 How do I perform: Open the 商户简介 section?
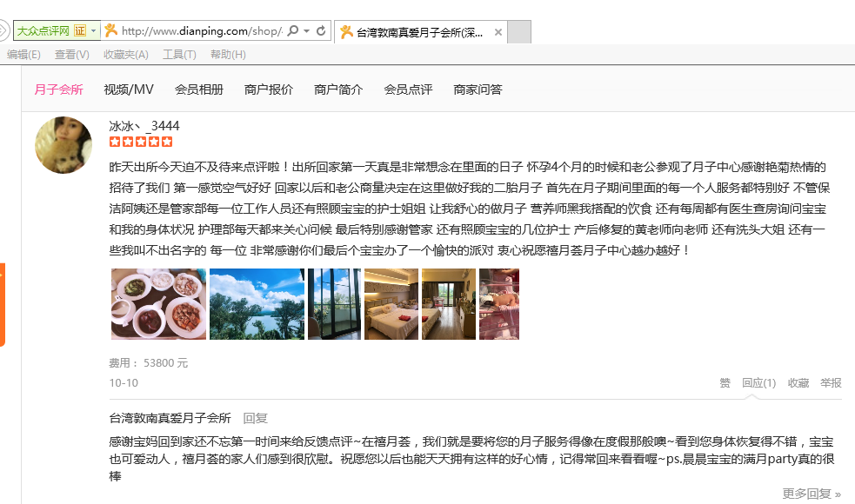click(338, 90)
